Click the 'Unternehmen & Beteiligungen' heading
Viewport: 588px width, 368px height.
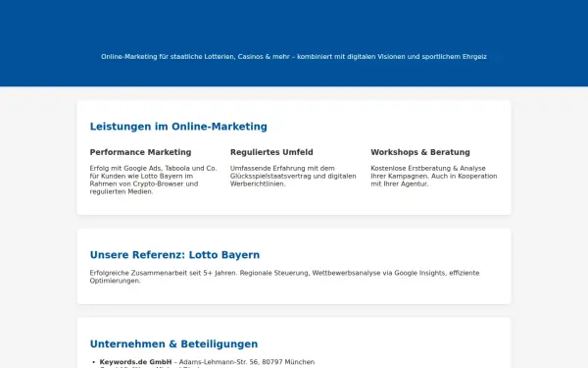173,344
